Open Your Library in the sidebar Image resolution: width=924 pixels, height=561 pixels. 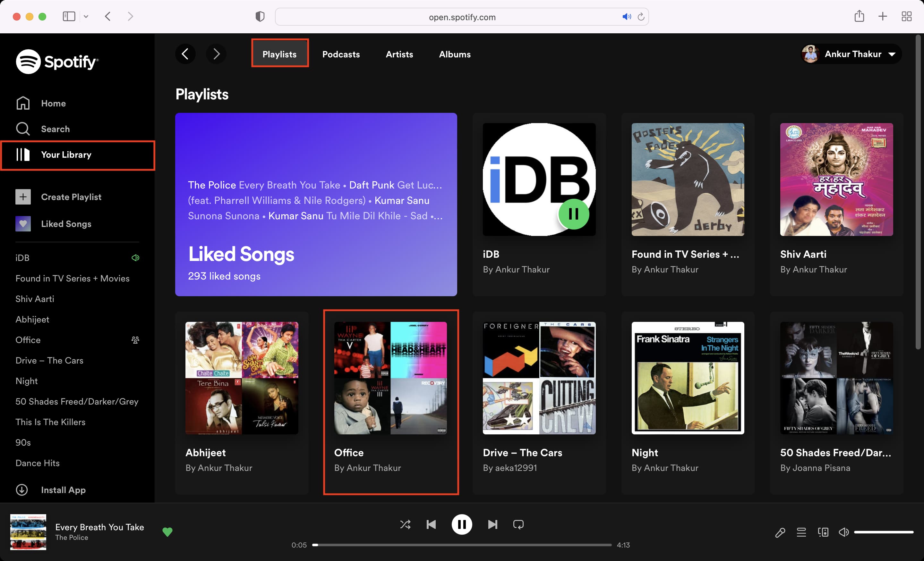[x=78, y=155]
